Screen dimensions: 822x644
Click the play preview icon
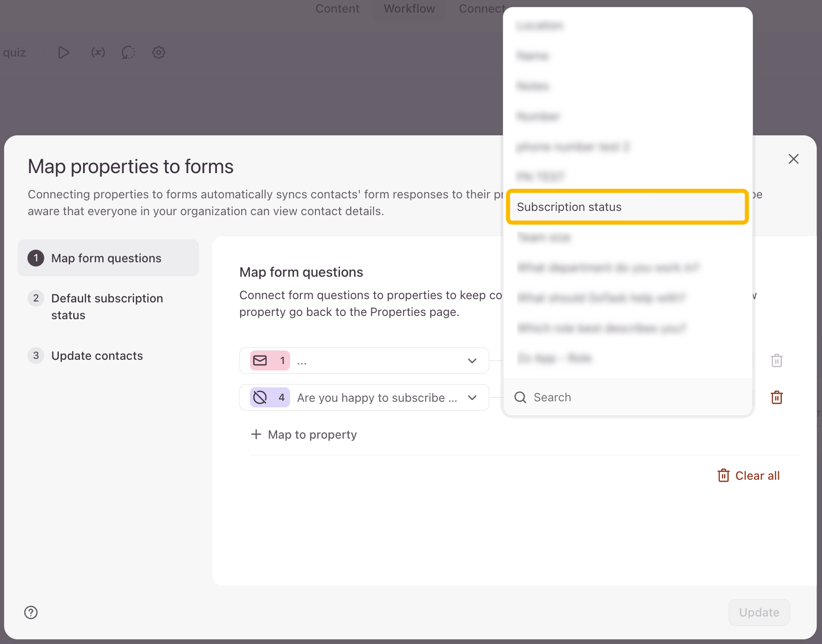click(63, 53)
